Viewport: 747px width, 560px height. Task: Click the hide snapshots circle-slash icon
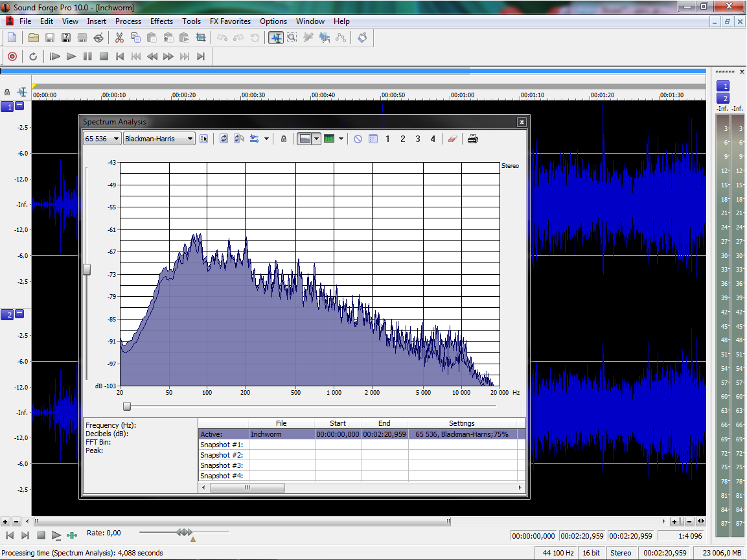click(x=358, y=139)
